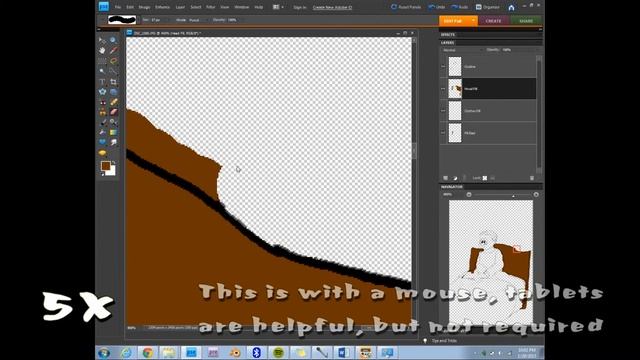Screen dimensions: 640x360
Task: Select the Zoom tool in the toolbox
Action: point(113,40)
